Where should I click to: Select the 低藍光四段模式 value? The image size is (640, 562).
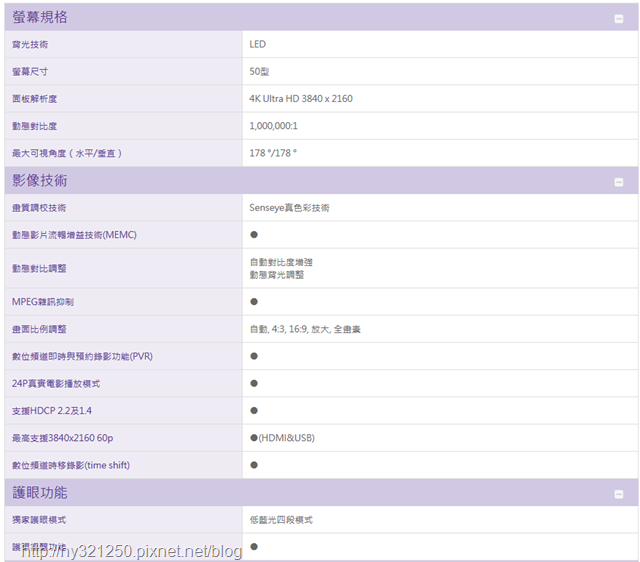281,520
